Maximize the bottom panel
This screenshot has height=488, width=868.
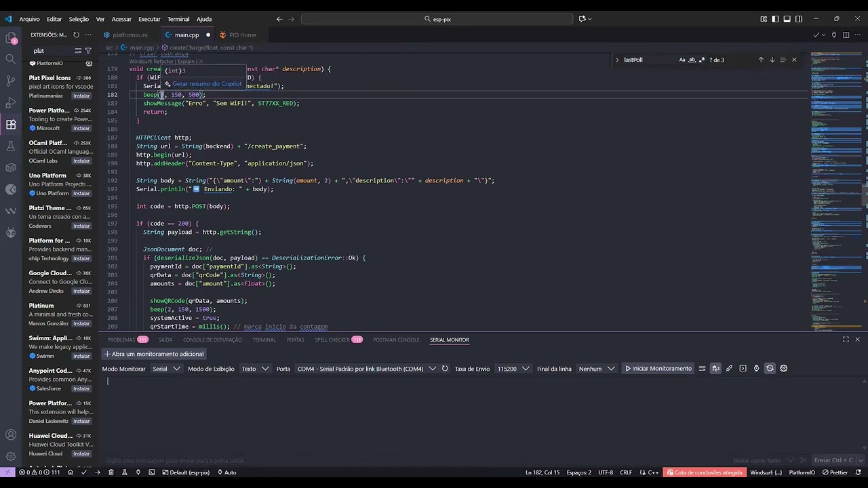pyautogui.click(x=846, y=340)
